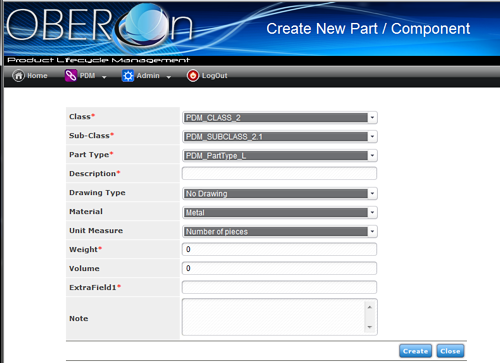Click the Note label

79,319
